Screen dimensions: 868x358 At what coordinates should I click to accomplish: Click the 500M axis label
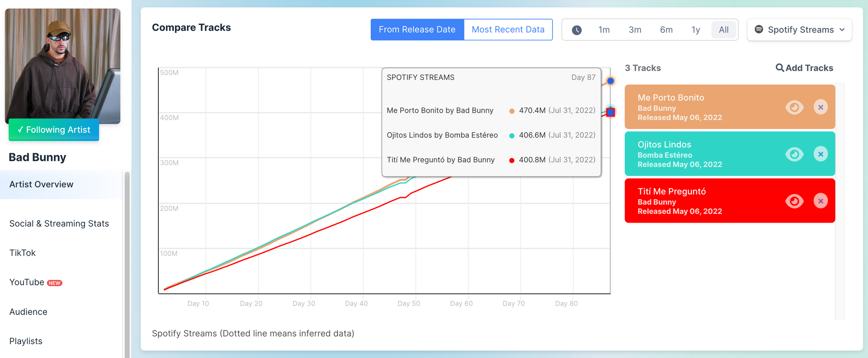tap(169, 72)
